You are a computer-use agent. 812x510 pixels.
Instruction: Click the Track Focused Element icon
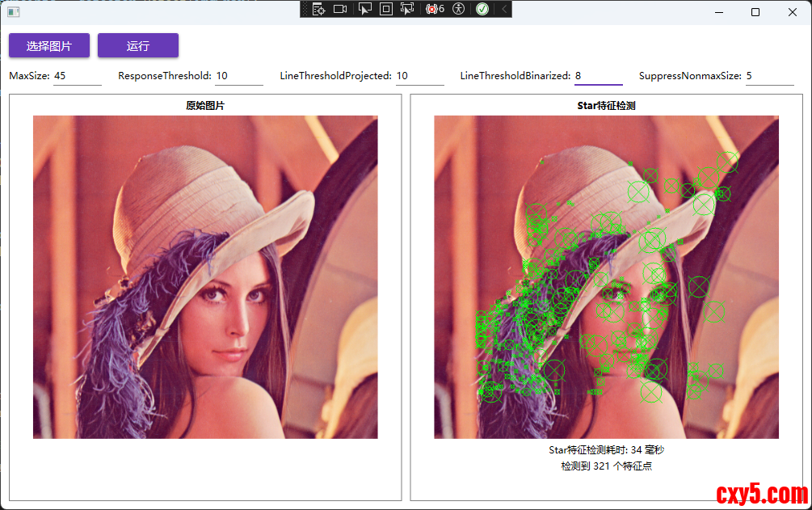[407, 9]
